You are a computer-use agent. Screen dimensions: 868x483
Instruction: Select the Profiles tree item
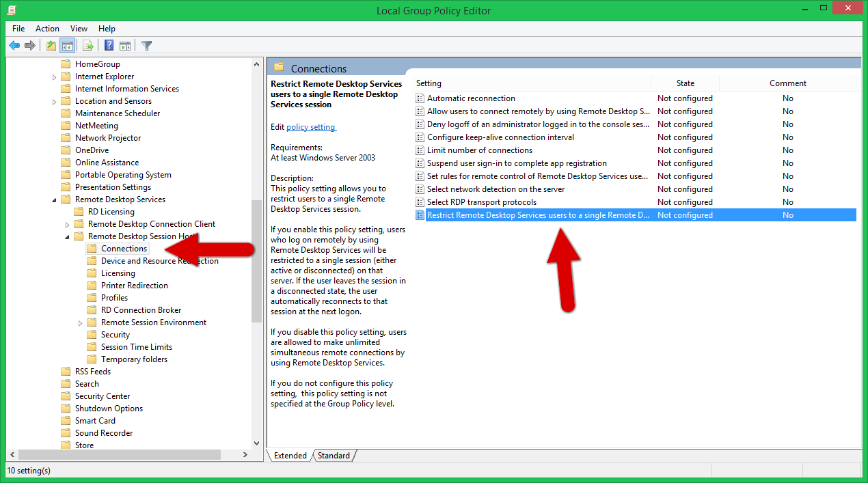114,298
